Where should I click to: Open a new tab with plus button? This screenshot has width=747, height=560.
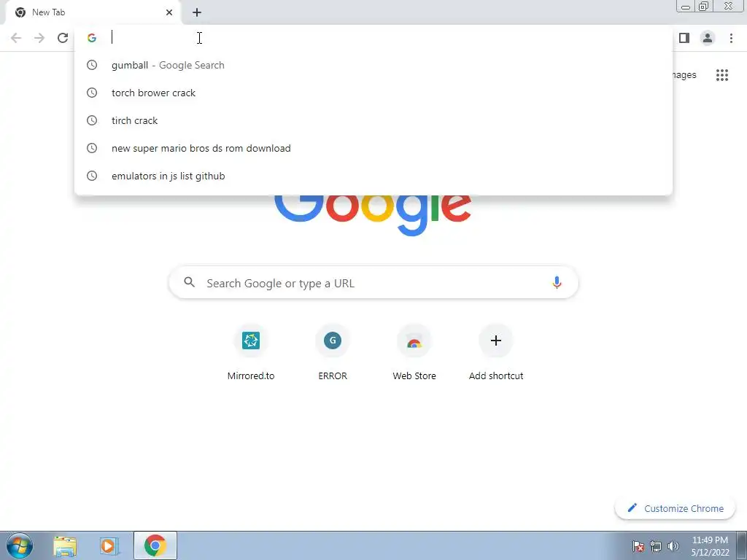coord(197,12)
